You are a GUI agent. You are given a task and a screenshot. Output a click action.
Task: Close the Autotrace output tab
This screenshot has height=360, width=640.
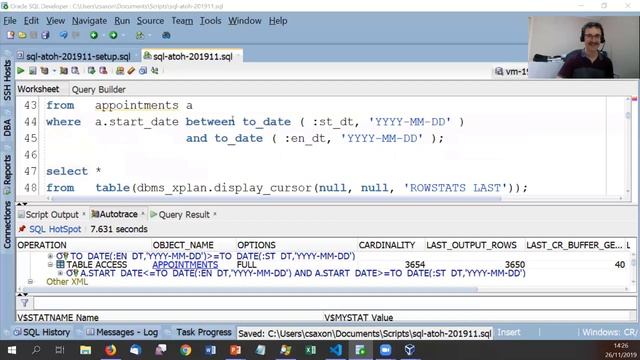[x=143, y=214]
